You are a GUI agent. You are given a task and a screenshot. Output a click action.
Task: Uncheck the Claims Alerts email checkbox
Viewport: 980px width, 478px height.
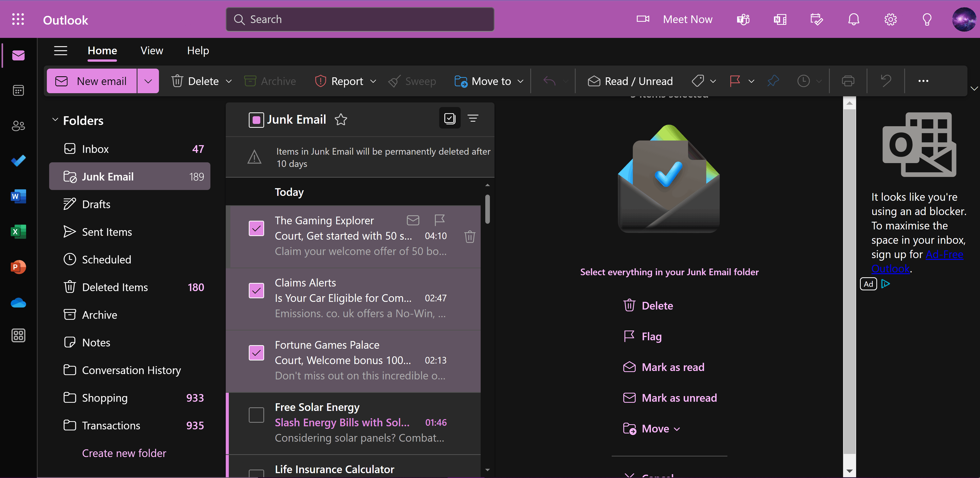pos(256,290)
